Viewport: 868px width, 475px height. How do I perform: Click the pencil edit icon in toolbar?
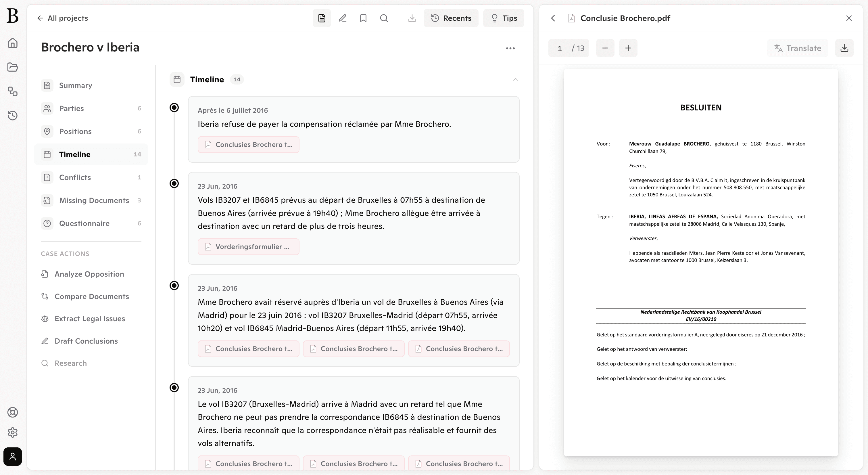(x=342, y=18)
